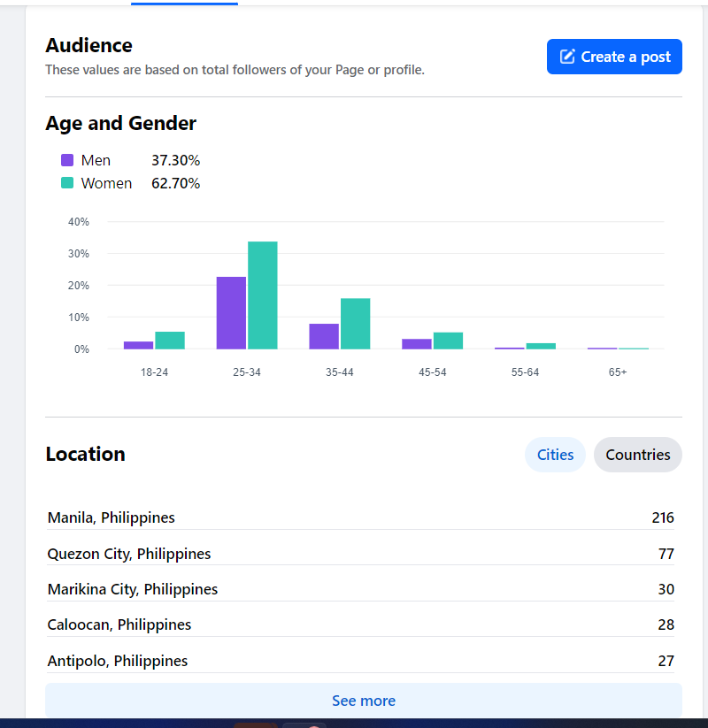This screenshot has height=728, width=708.
Task: Click the Marikina City, Philippines entry
Action: click(133, 589)
